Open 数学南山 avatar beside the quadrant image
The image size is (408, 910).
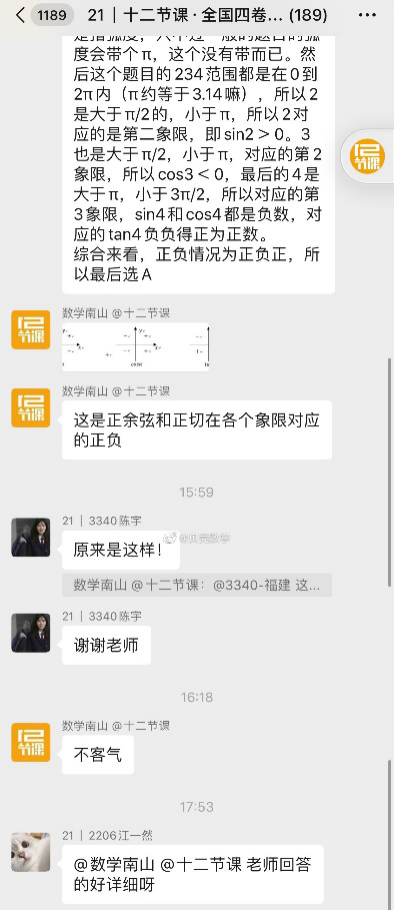pyautogui.click(x=31, y=330)
